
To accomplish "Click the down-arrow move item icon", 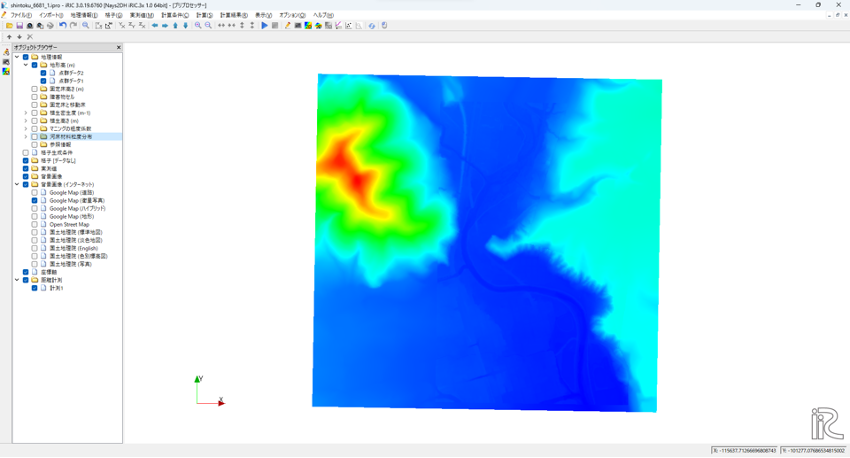I will click(20, 37).
